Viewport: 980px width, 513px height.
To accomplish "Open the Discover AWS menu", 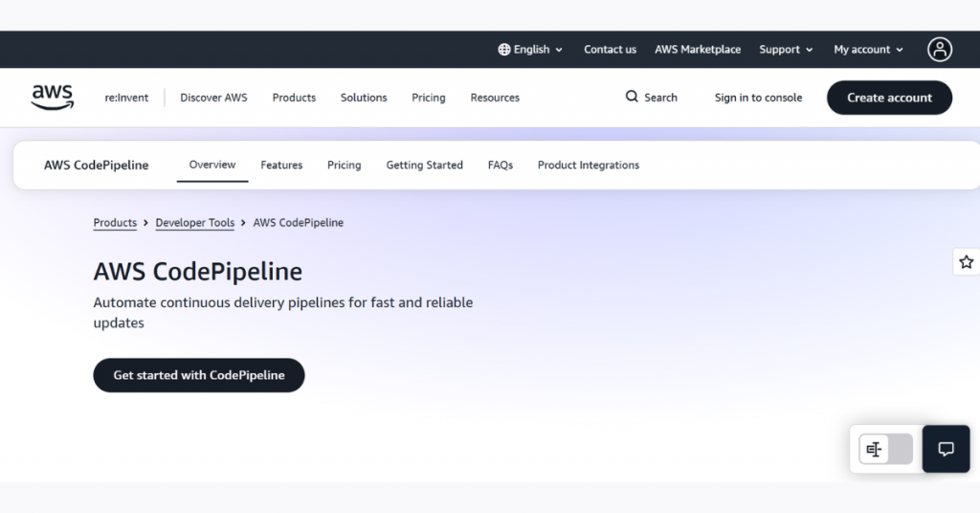I will point(213,98).
